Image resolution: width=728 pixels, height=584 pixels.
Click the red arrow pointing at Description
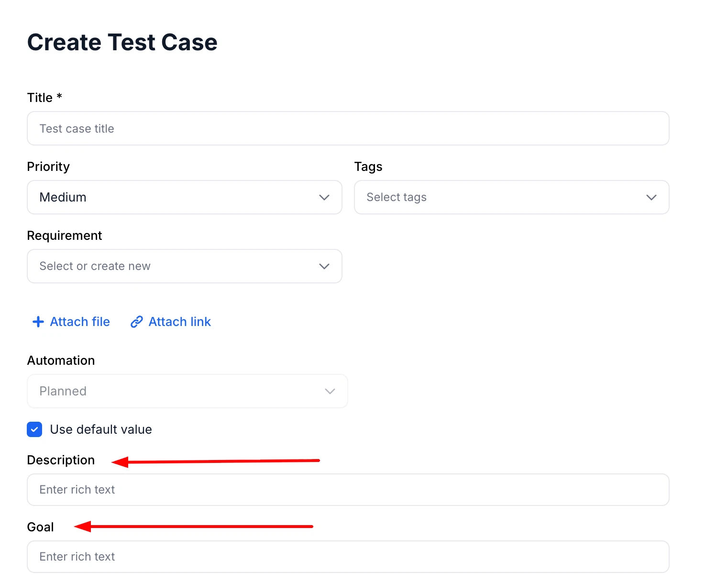215,460
